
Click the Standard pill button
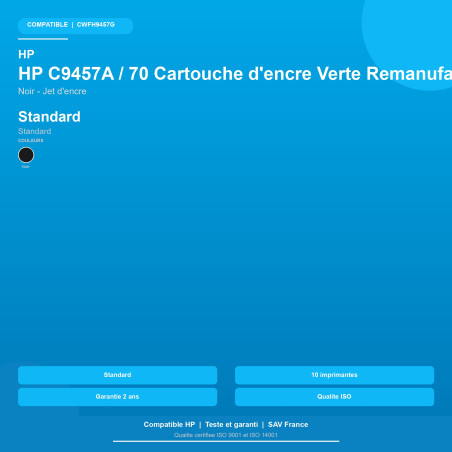click(117, 375)
